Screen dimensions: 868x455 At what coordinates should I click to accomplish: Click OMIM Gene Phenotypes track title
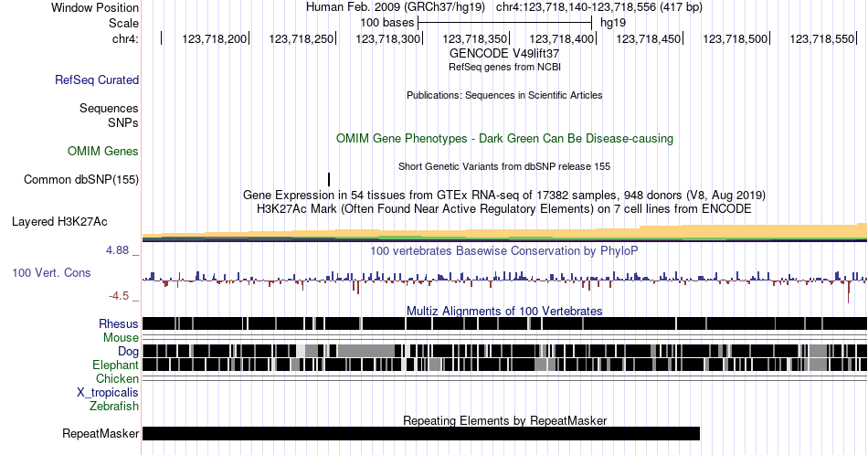[504, 138]
